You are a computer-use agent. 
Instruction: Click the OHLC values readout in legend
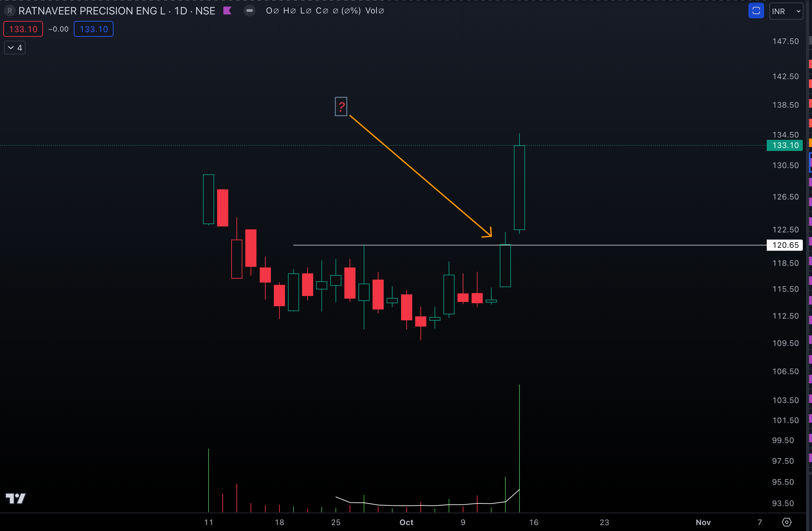pos(313,11)
